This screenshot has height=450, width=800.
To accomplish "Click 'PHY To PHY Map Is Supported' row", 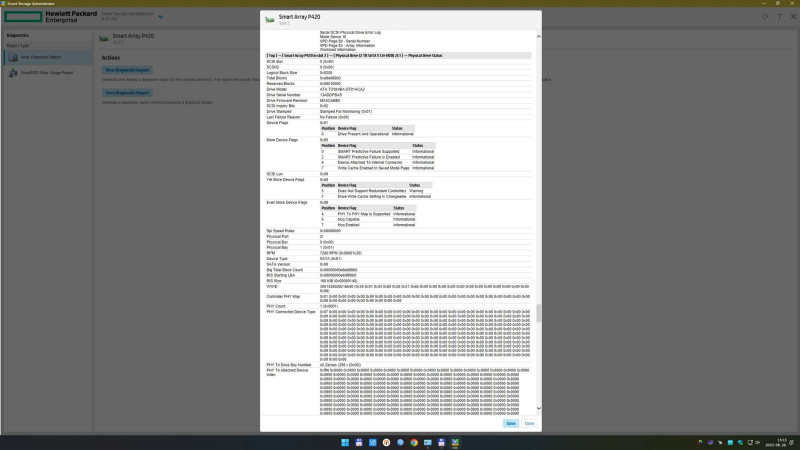I will click(368, 214).
